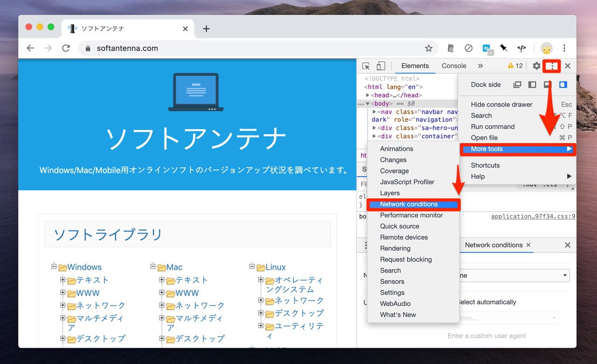Open the Mac category link
The image size is (597, 364).
coord(174,267)
